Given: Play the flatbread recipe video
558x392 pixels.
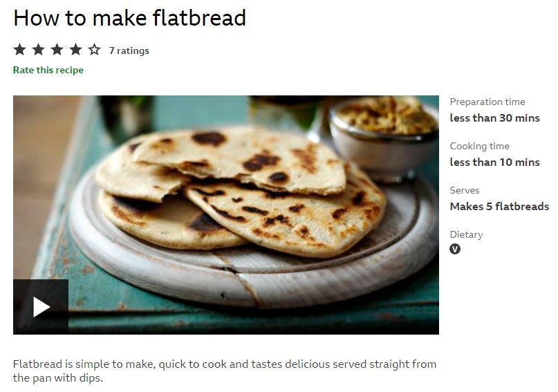Looking at the screenshot, I should [41, 307].
